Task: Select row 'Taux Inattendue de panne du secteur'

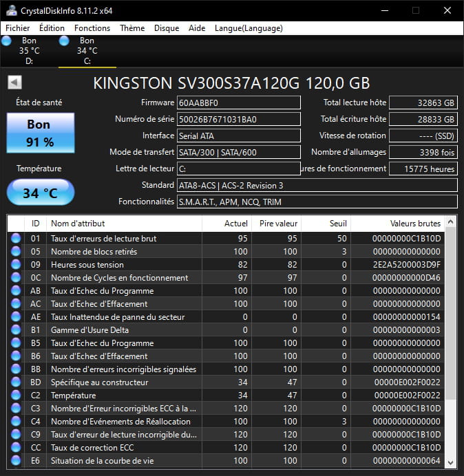Action: (226, 316)
